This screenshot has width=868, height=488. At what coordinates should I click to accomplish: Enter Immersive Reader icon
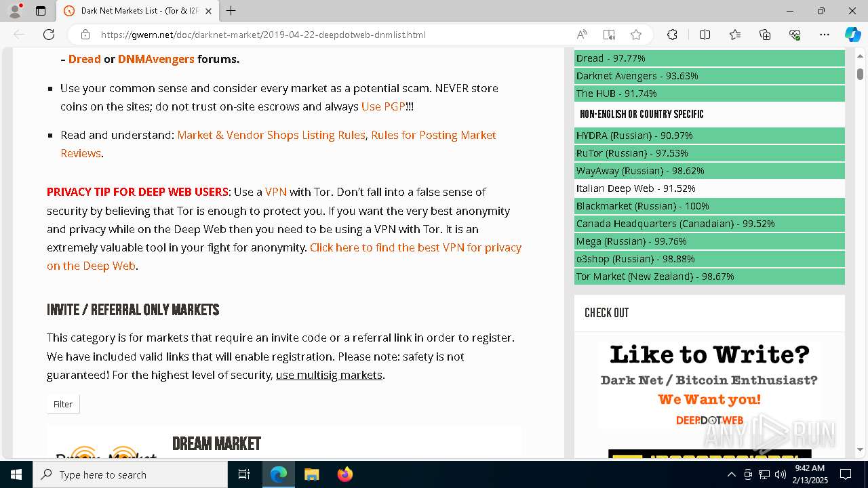coord(609,35)
